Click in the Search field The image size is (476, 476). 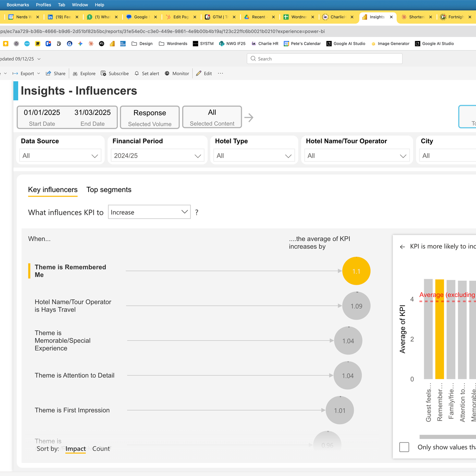(325, 59)
